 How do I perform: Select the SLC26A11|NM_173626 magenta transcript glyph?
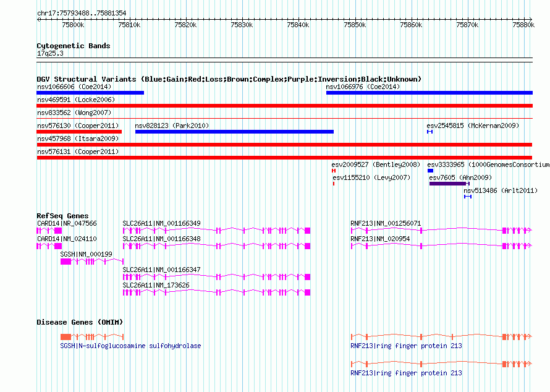click(216, 292)
